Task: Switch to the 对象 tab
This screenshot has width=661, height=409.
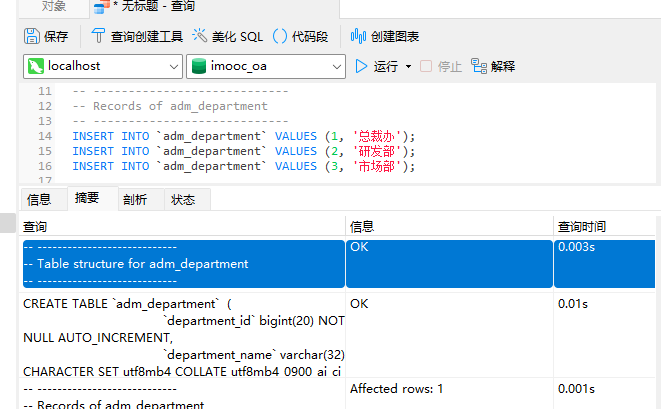Action: point(54,7)
